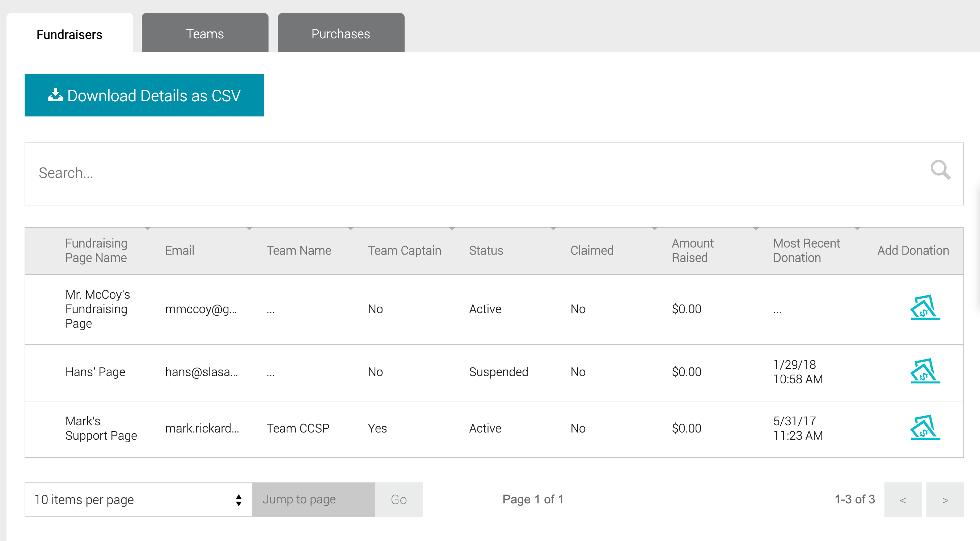Click sort arrow above Status column

pyautogui.click(x=553, y=229)
